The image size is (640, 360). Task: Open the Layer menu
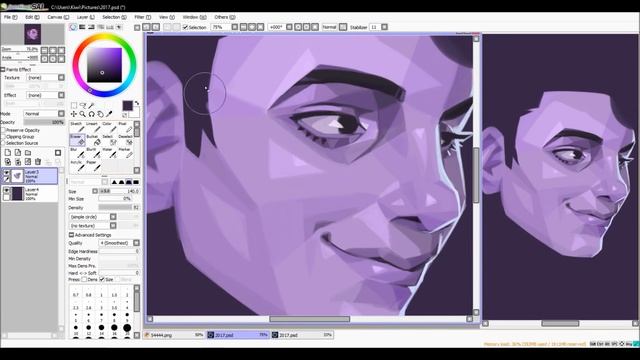(85, 17)
